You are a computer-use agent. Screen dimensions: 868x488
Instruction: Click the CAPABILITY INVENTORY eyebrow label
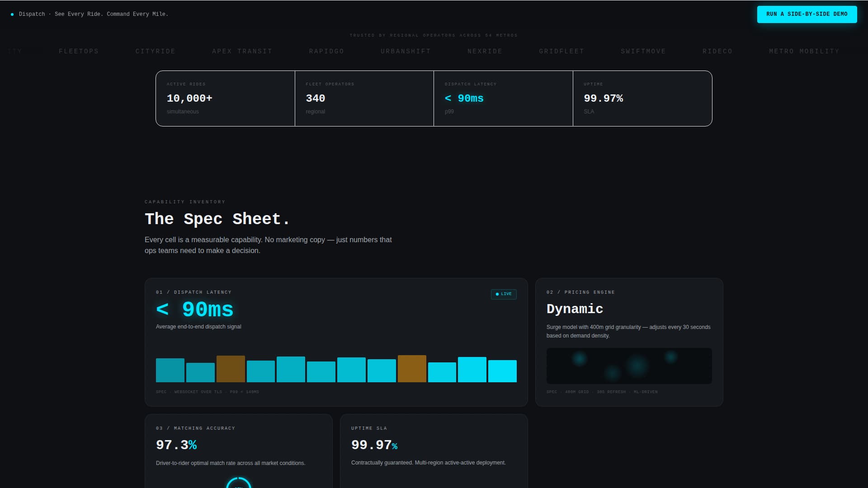pyautogui.click(x=185, y=202)
